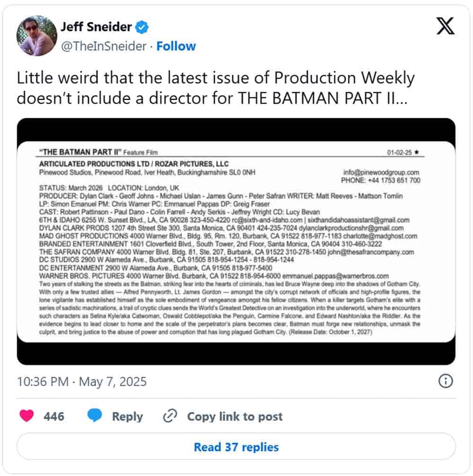Follow the account via the Follow link

click(x=176, y=46)
